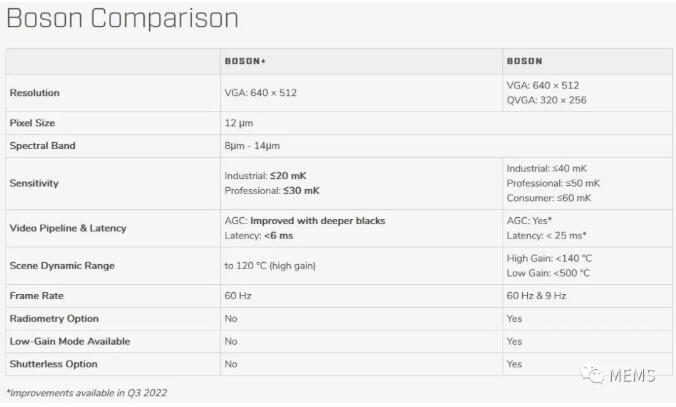The image size is (676, 407).
Task: Click the Sensitivity row label
Action: click(35, 183)
